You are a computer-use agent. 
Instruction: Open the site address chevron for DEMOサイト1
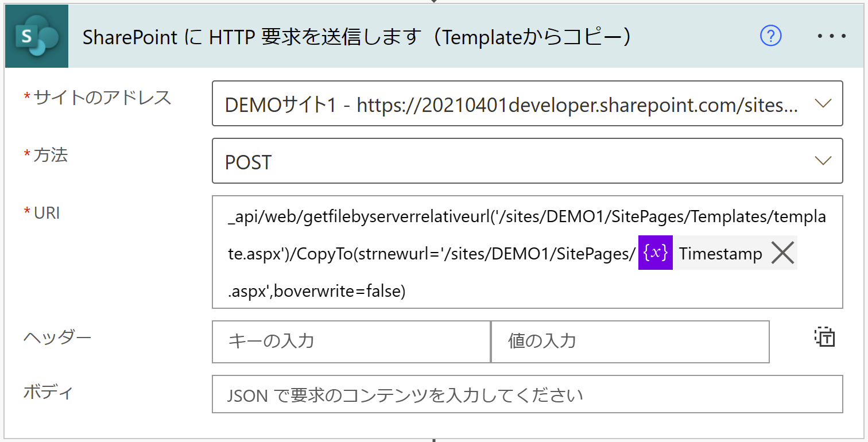pos(823,103)
